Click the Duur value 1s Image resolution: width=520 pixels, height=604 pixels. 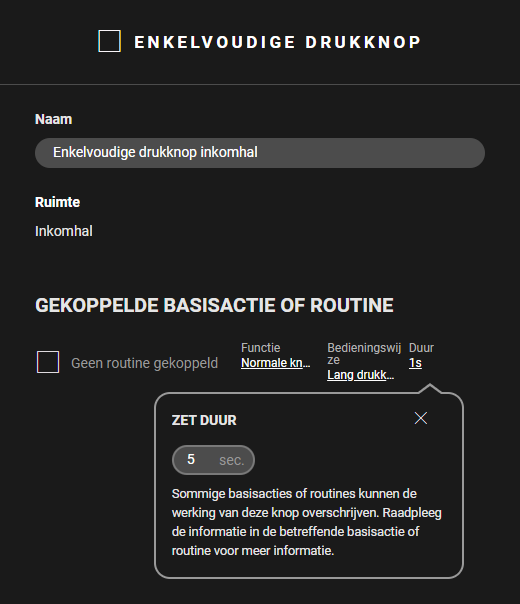point(415,363)
